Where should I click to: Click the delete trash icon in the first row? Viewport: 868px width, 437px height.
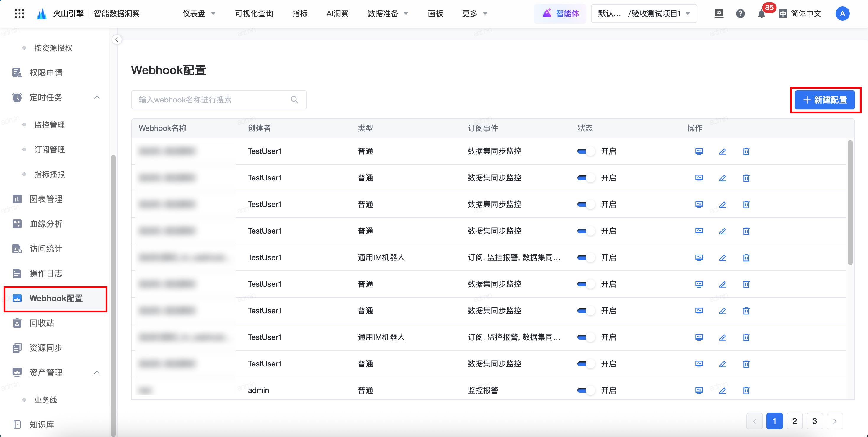(746, 151)
